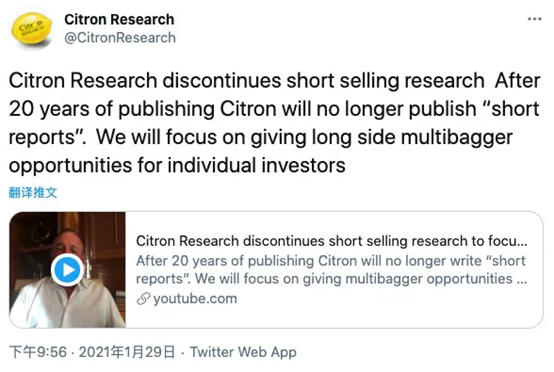
Task: Translate the tweet via 翻译推文
Action: [x=33, y=193]
